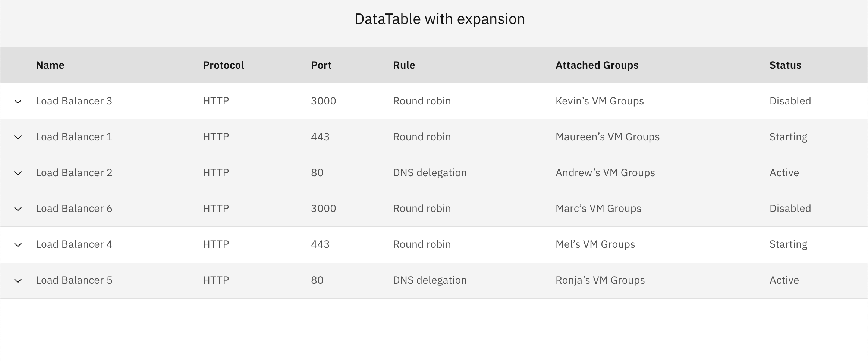This screenshot has height=362, width=868.
Task: Click the Attached Groups column header
Action: (x=597, y=65)
